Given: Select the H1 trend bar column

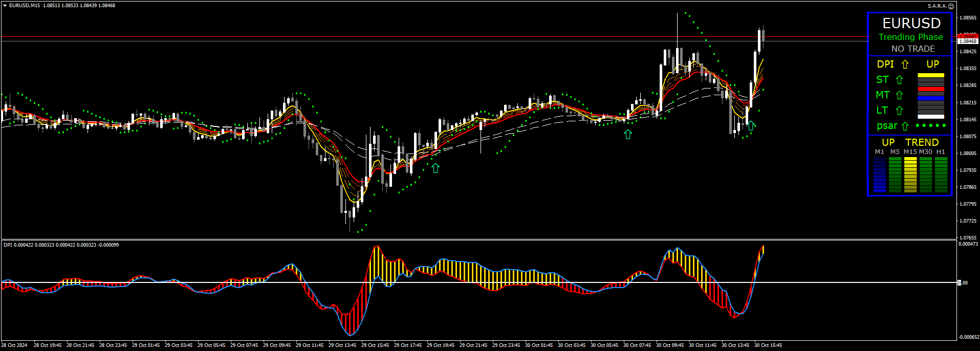Looking at the screenshot, I should [x=941, y=174].
